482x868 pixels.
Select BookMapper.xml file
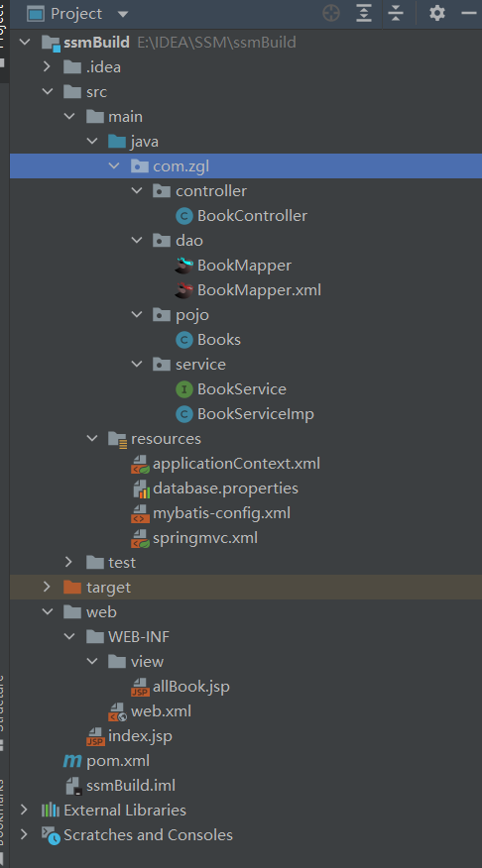259,290
